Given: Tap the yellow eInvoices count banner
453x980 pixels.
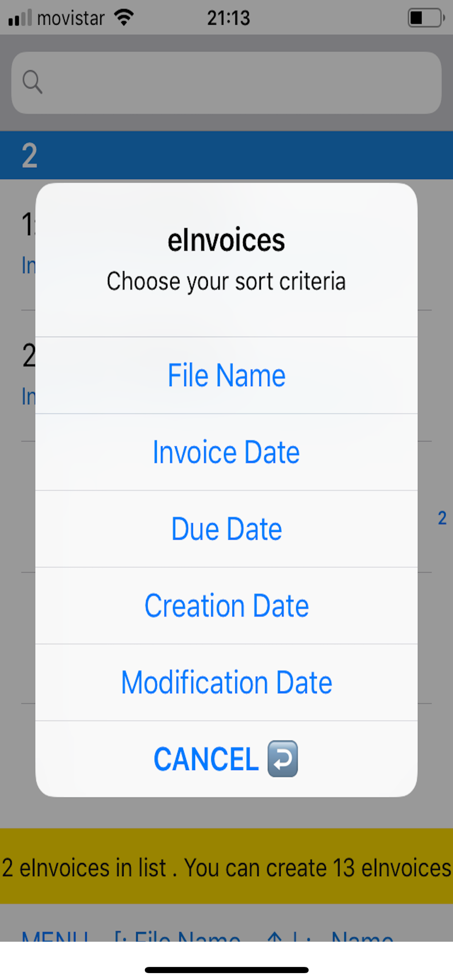Looking at the screenshot, I should pyautogui.click(x=226, y=868).
